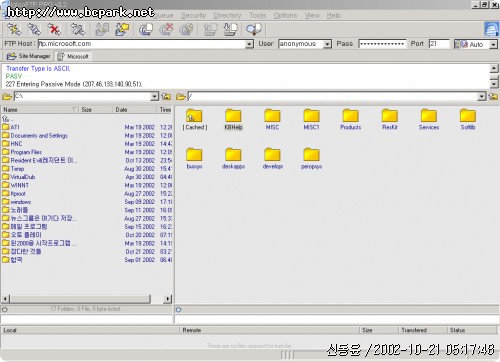Image resolution: width=500 pixels, height=362 pixels.
Task: Click the upload toolbar icon
Action: tap(210, 29)
